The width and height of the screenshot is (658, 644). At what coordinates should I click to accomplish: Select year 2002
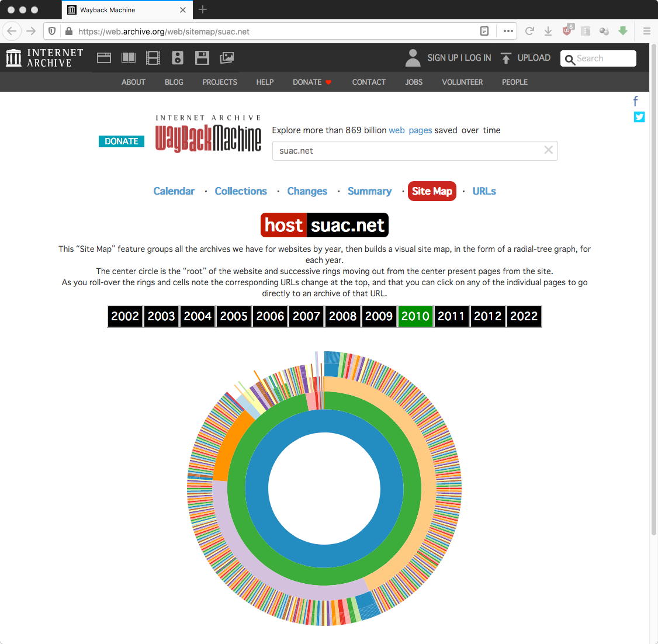pyautogui.click(x=125, y=316)
